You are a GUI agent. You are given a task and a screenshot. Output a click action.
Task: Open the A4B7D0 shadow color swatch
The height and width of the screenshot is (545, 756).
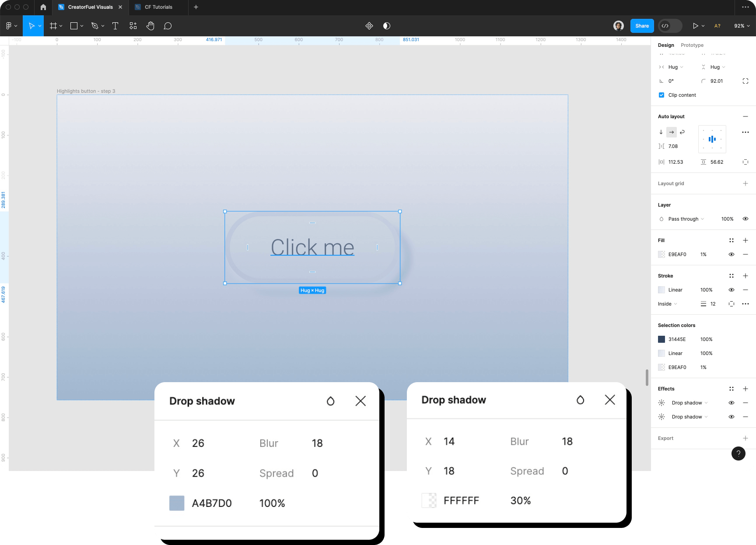(176, 503)
